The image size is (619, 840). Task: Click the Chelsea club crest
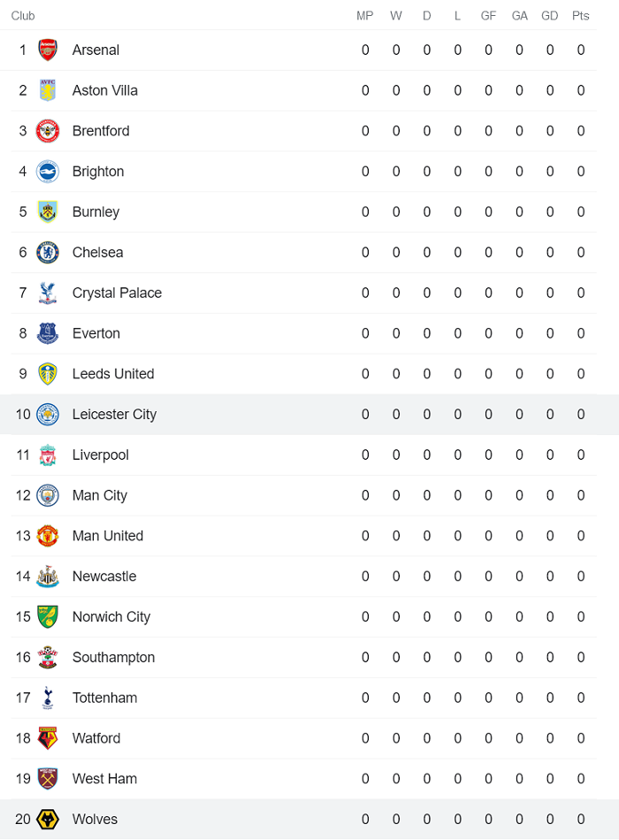(47, 252)
